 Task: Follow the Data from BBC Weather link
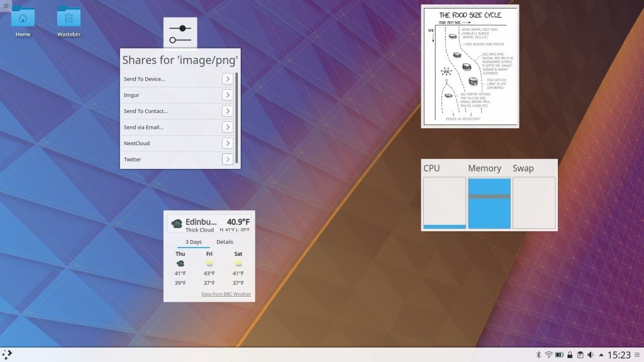(x=226, y=294)
